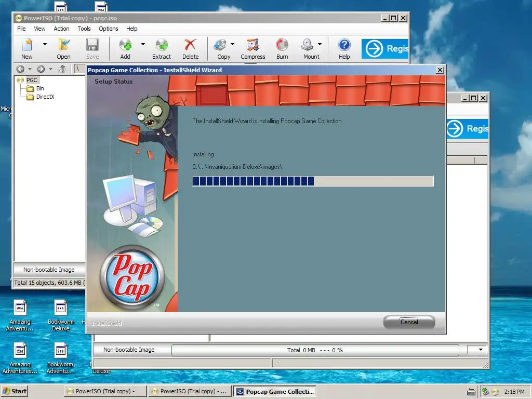Click the installation progress bar

click(x=313, y=181)
